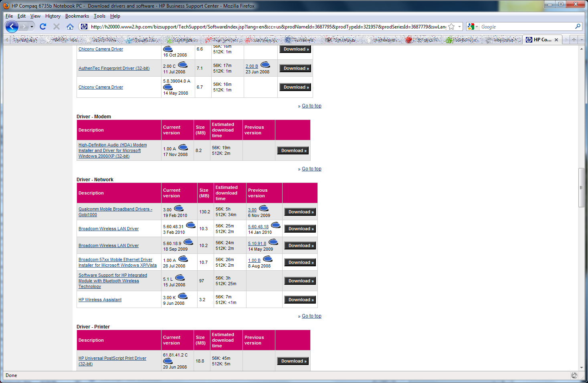The width and height of the screenshot is (588, 383).
Task: Click the blue icon beside HP Wireless Assistant version
Action: point(183,296)
